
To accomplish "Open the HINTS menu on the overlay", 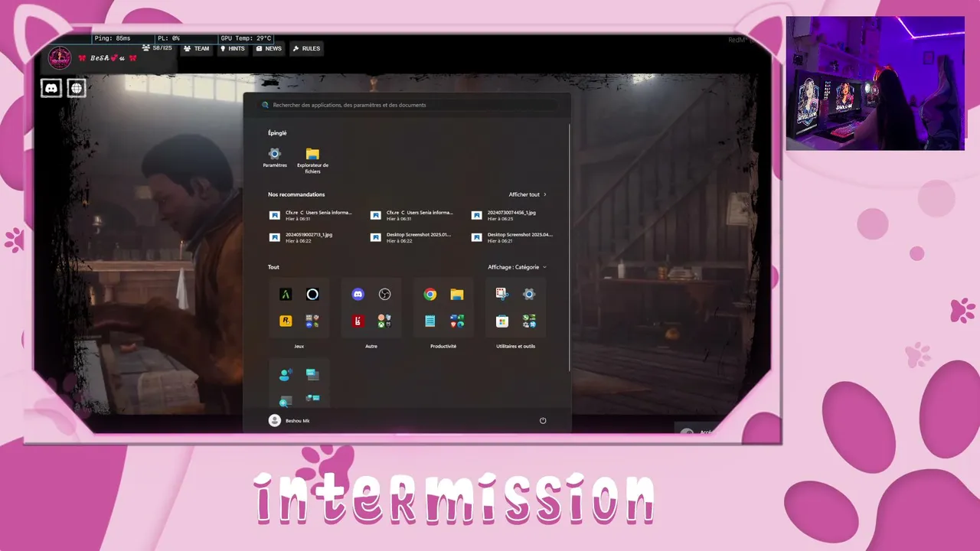I will (232, 48).
